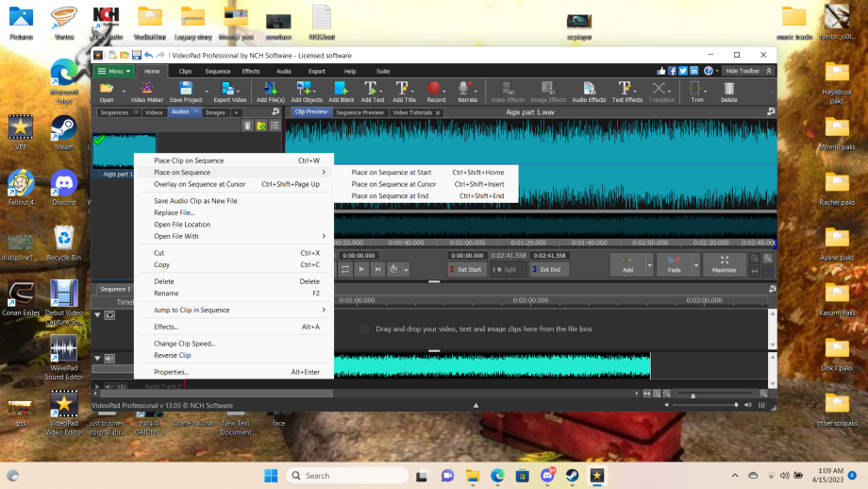Choose Place on Sequence at Cursor
The width and height of the screenshot is (868, 489).
coord(426,184)
